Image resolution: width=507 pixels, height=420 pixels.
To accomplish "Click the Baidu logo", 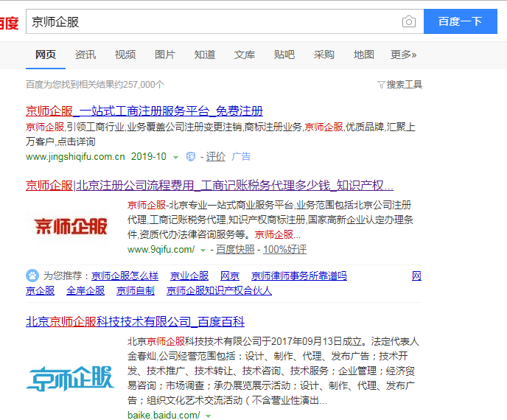I will pyautogui.click(x=9, y=23).
